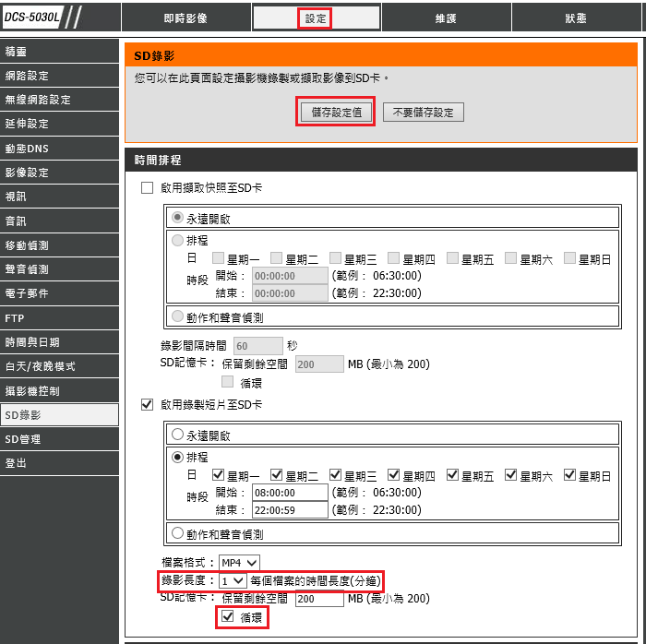Click the 儲存設定值 button

point(336,112)
